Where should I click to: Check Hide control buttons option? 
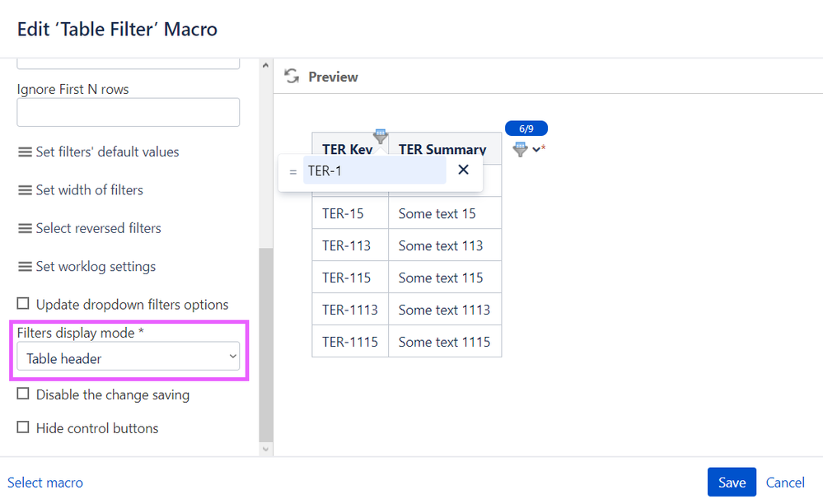tap(23, 427)
